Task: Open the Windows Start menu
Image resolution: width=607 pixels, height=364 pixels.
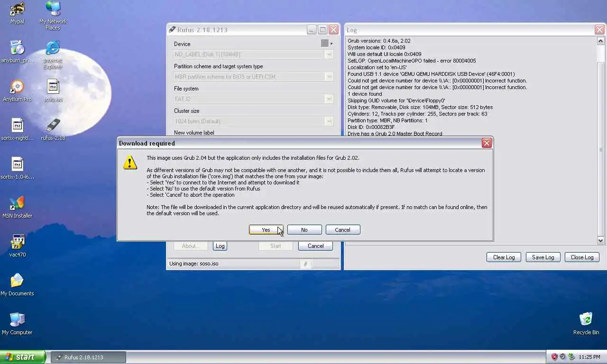Action: click(23, 357)
